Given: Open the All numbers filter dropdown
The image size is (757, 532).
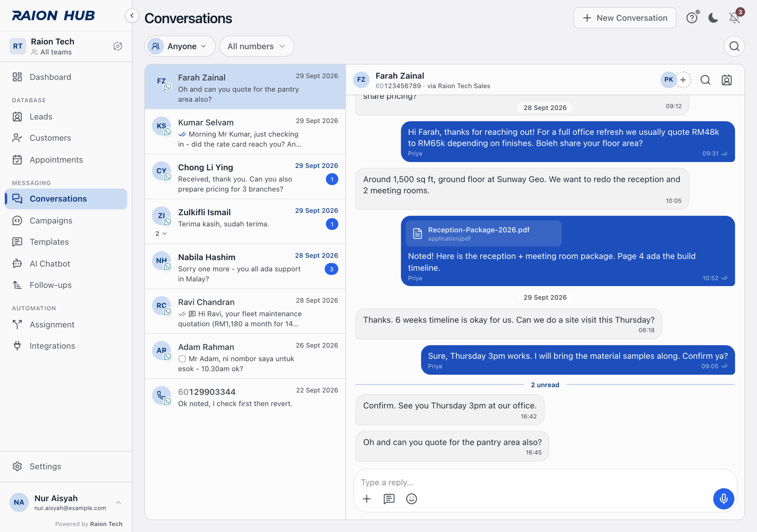Looking at the screenshot, I should click(257, 46).
